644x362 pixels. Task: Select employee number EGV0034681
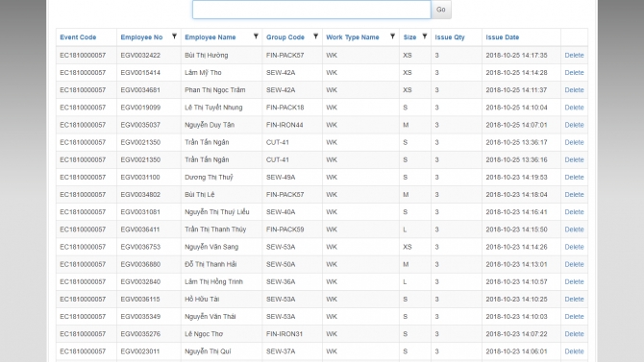pos(140,90)
